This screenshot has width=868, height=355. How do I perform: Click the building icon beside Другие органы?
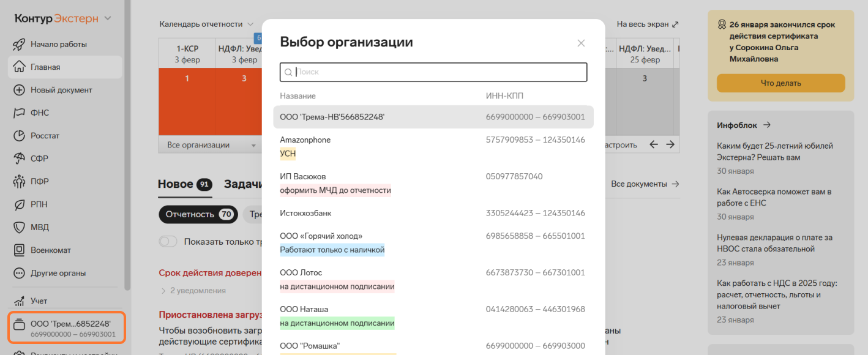[19, 273]
